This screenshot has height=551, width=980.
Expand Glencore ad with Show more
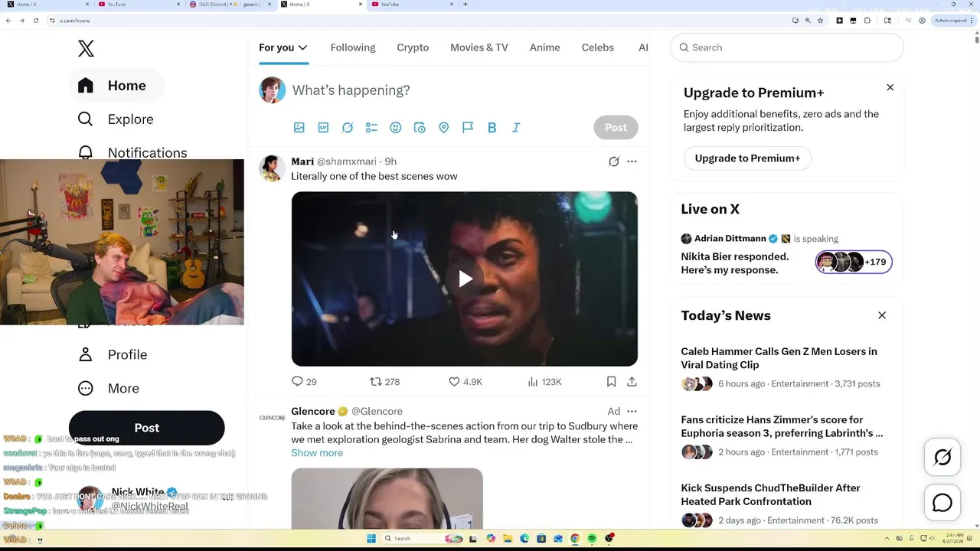coord(317,453)
